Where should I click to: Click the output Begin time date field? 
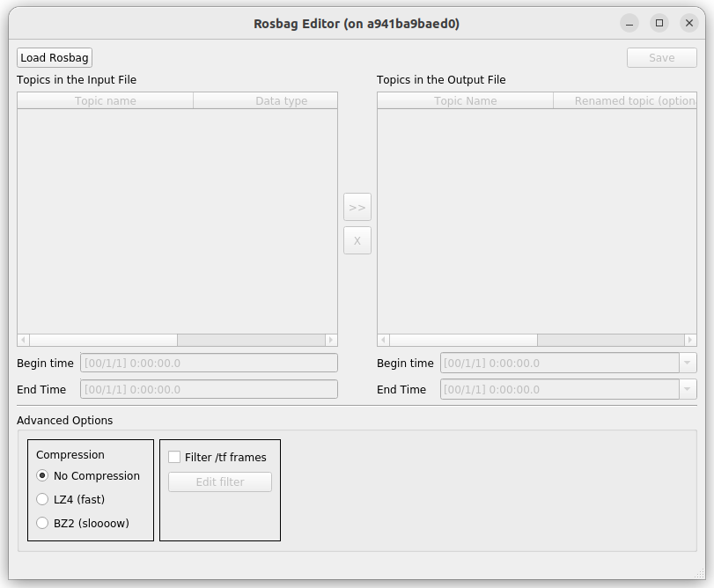point(560,364)
